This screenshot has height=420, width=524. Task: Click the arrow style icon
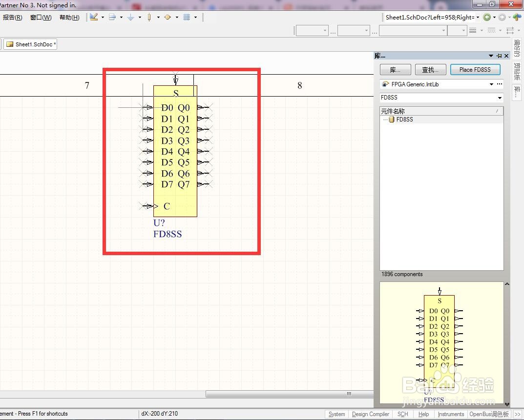tap(510, 31)
